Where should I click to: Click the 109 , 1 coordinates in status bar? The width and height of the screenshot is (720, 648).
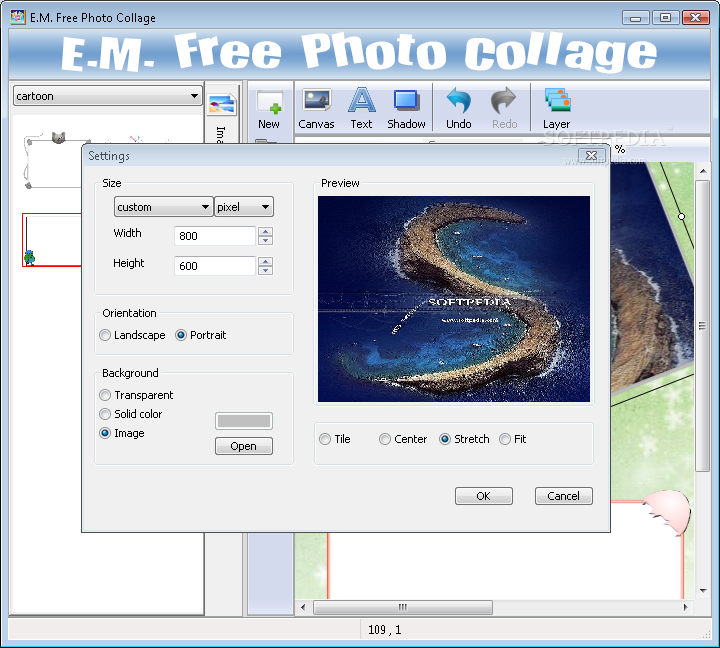pyautogui.click(x=385, y=630)
